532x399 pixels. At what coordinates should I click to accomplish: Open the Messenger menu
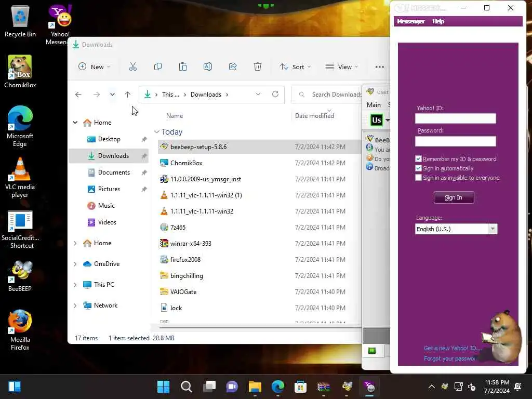[410, 21]
